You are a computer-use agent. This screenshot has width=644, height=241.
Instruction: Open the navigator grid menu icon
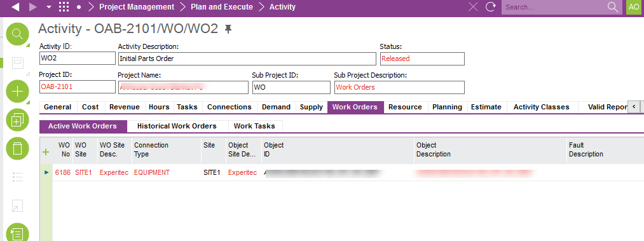64,7
